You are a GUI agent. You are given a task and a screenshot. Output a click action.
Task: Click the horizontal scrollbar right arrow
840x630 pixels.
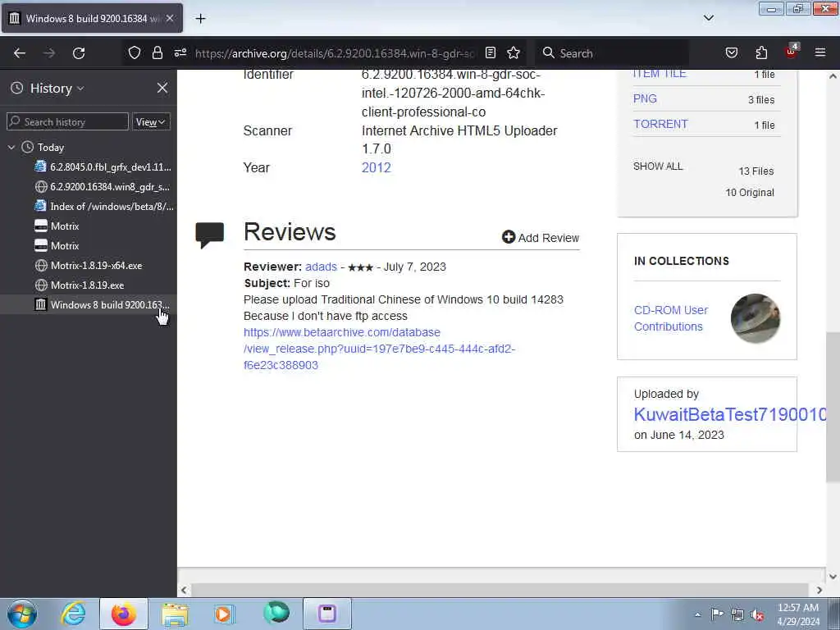click(819, 590)
